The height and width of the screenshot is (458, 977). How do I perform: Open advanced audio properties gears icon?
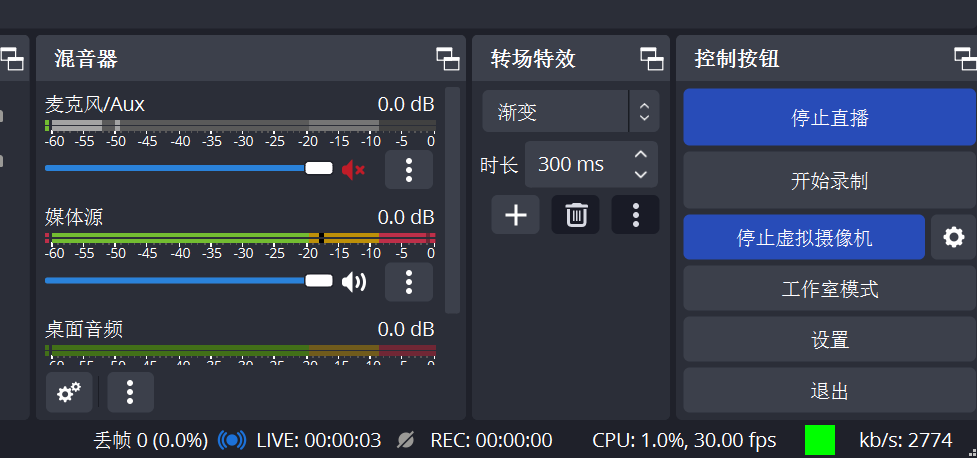point(69,393)
